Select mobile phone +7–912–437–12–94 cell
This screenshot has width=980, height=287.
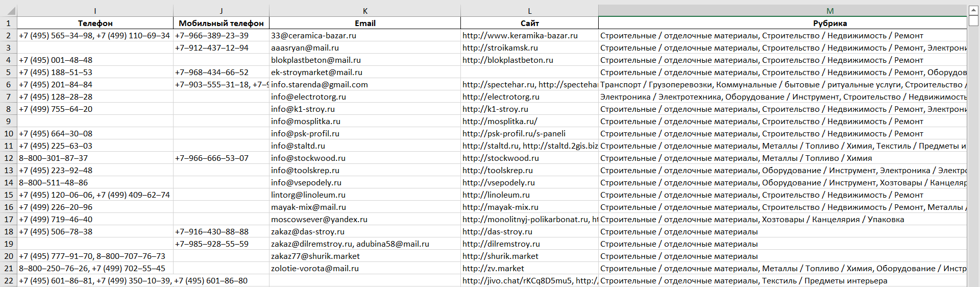pos(221,47)
